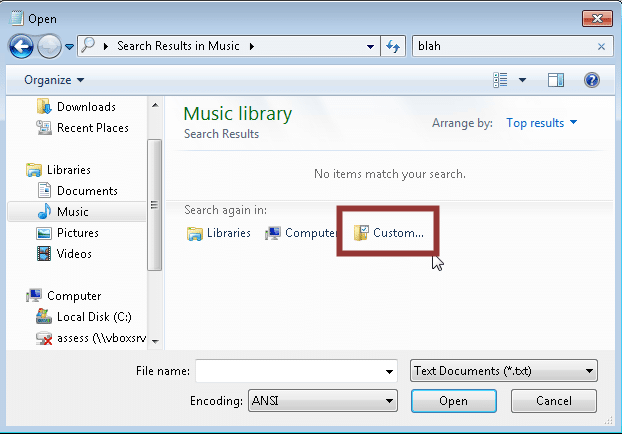The image size is (622, 434).
Task: Select Downloads in the navigation pane
Action: pyautogui.click(x=85, y=107)
